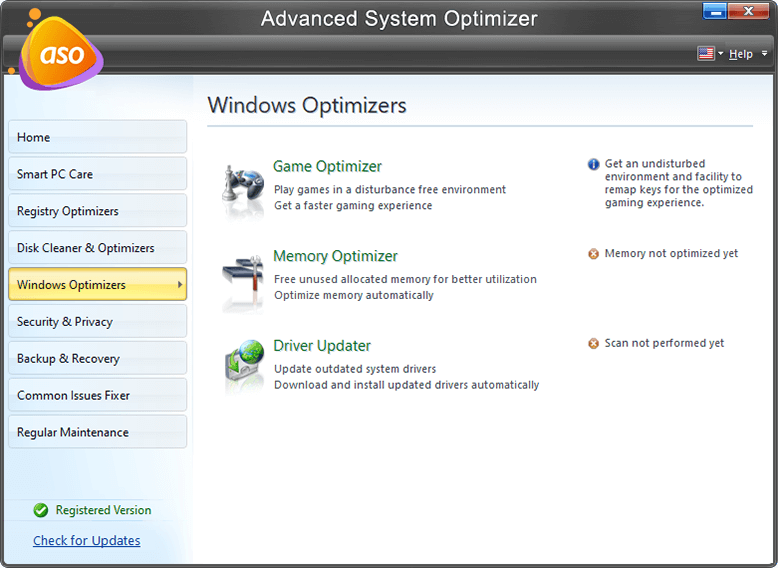Click the Registered Version text
The width and height of the screenshot is (778, 568).
point(103,510)
